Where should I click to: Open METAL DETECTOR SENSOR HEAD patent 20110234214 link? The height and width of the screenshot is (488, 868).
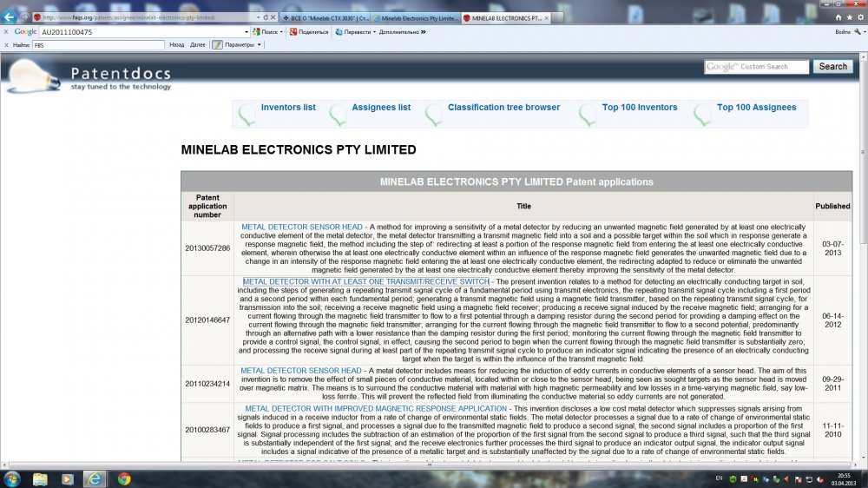[x=300, y=371]
